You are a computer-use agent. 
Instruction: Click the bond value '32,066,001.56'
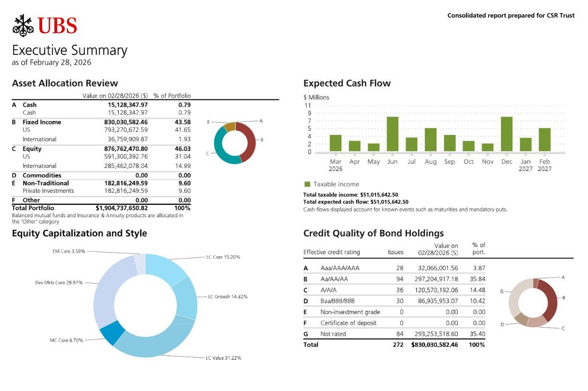coord(437,268)
